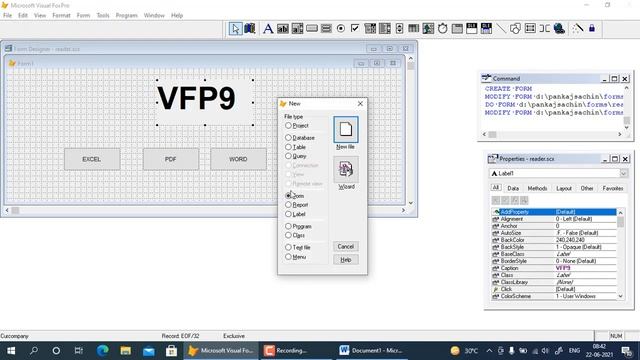This screenshot has height=360, width=640.
Task: Select the List Box control tool
Action: pyautogui.click(x=384, y=29)
